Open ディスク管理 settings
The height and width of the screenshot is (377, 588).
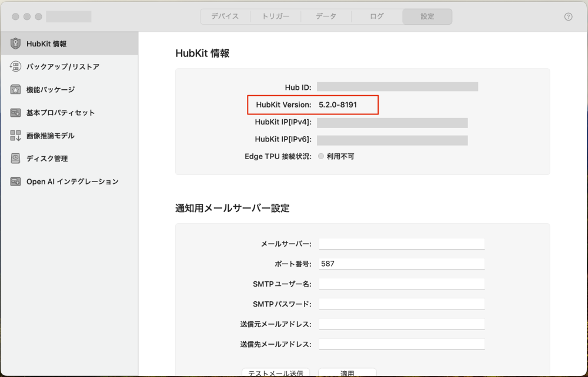[69, 159]
